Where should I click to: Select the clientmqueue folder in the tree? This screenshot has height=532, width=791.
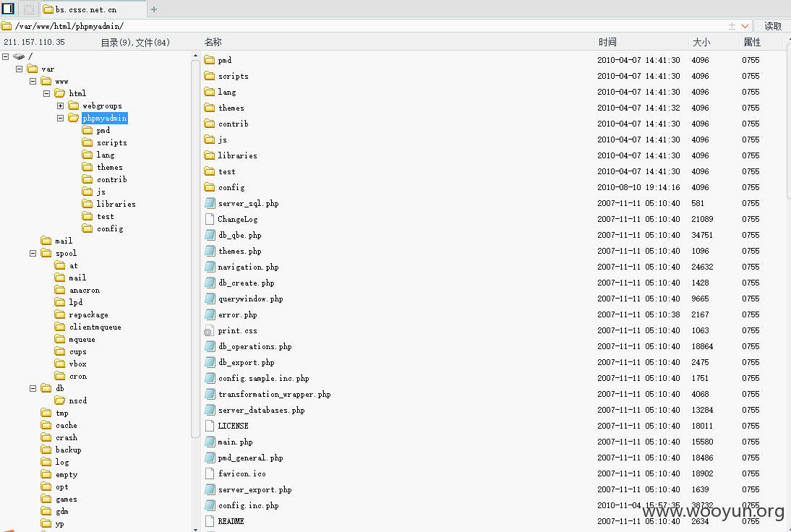point(95,327)
